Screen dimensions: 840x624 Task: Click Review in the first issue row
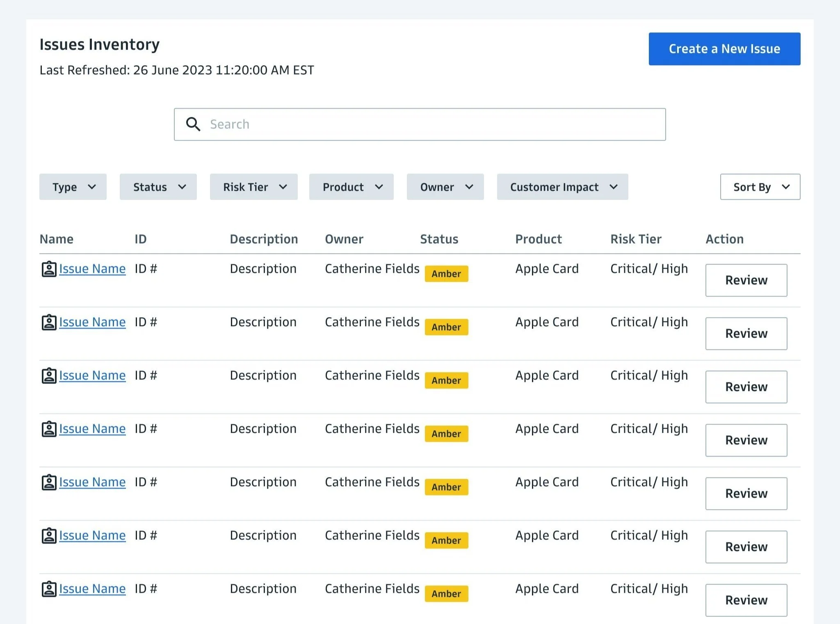click(746, 280)
